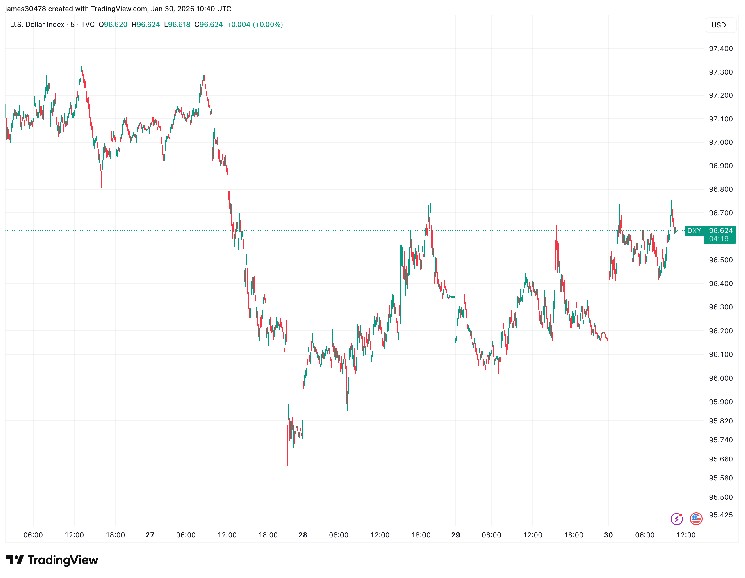Open the purple lightning event marker
The width and height of the screenshot is (745, 578).
(678, 518)
